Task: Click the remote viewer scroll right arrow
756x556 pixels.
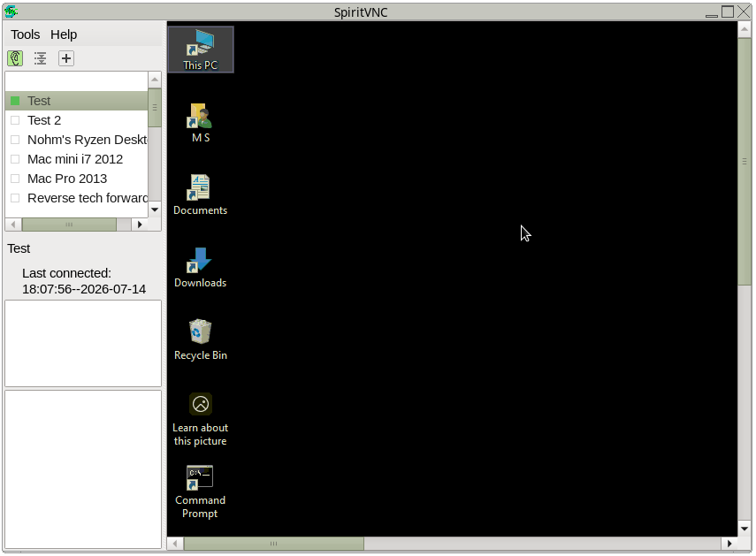Action: 729,544
